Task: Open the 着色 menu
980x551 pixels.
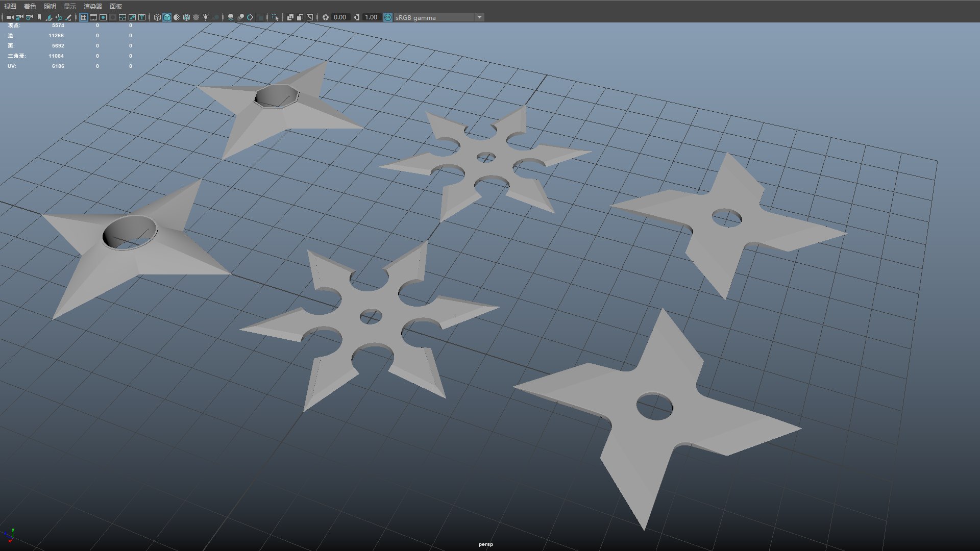Action: (x=30, y=6)
